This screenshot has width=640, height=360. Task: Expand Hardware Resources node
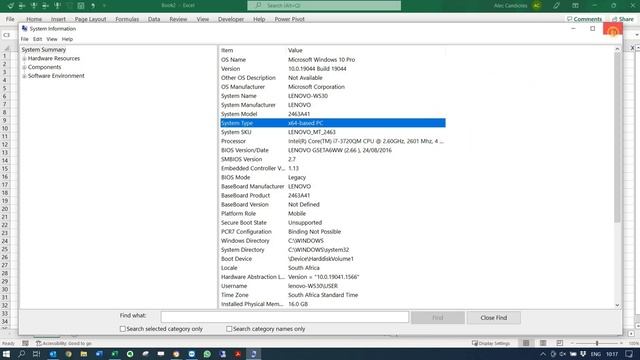[24, 59]
